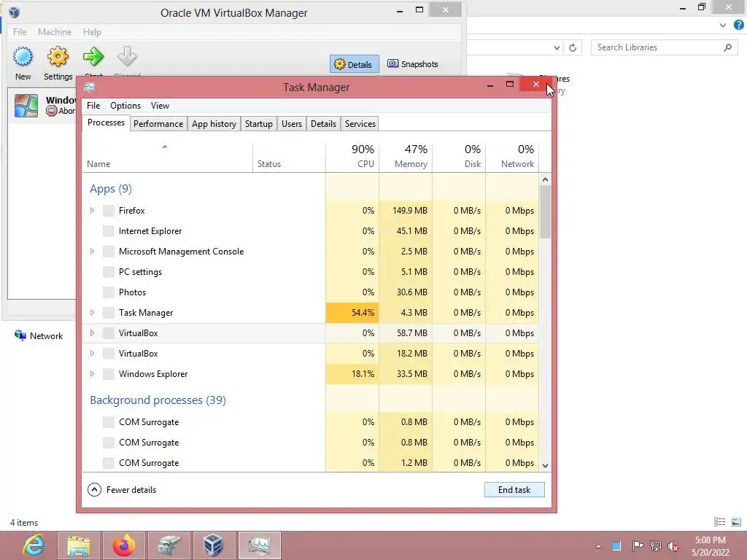Screen dimensions: 747x560
Task: Click the muted volume tray icon
Action: (673, 546)
